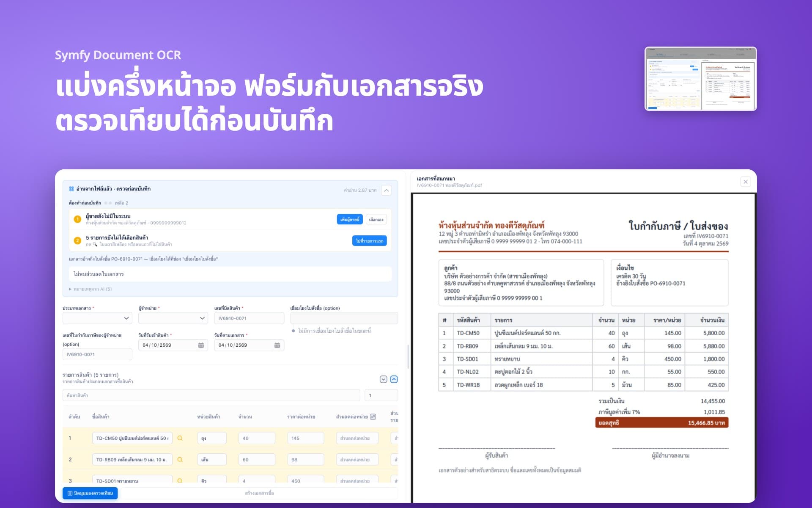Screen dimensions: 812x508
Task: Click the quantity box showing 1 beside search
Action: pos(381,395)
